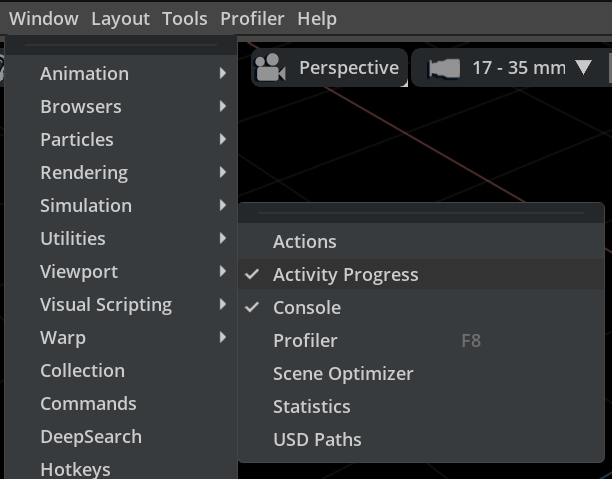The height and width of the screenshot is (479, 612).
Task: Open the Profiler menu in the menu bar
Action: tap(252, 19)
